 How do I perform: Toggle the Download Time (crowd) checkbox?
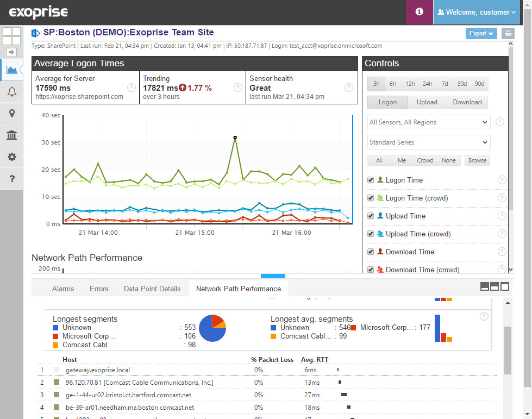click(x=371, y=270)
